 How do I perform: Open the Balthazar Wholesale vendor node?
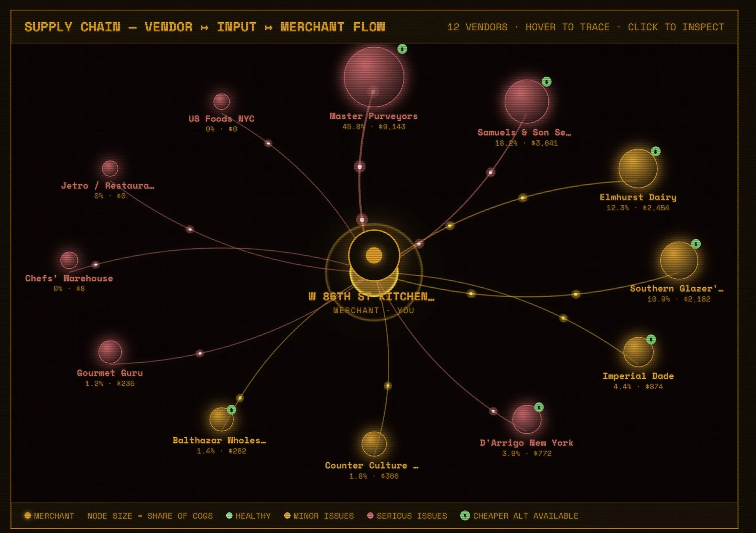tap(221, 419)
